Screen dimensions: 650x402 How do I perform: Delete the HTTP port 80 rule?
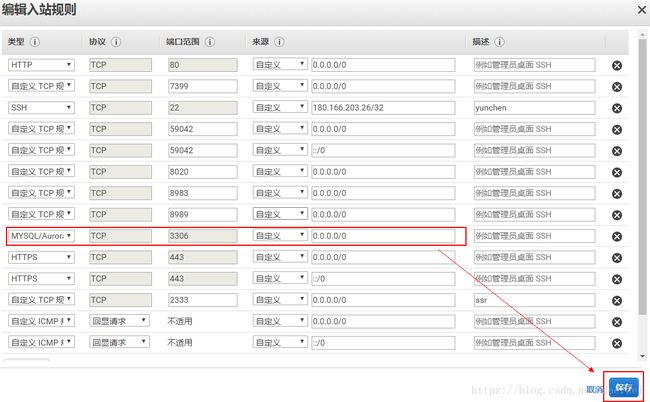(617, 65)
